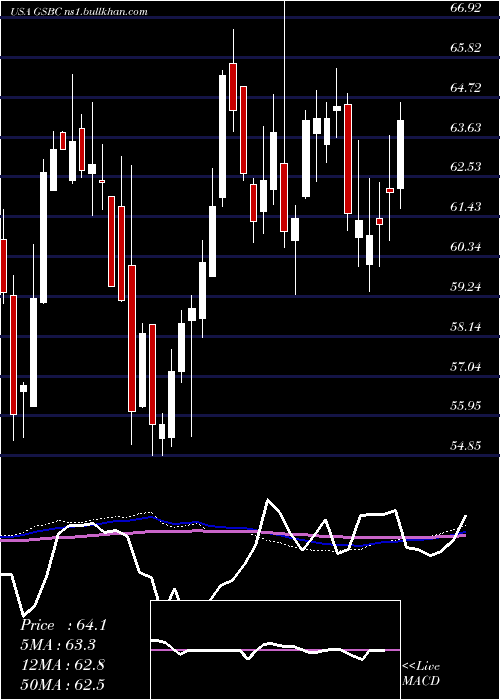The image size is (500, 700).
Task: Click the '<<Live MACD' label
Action: pyautogui.click(x=421, y=674)
